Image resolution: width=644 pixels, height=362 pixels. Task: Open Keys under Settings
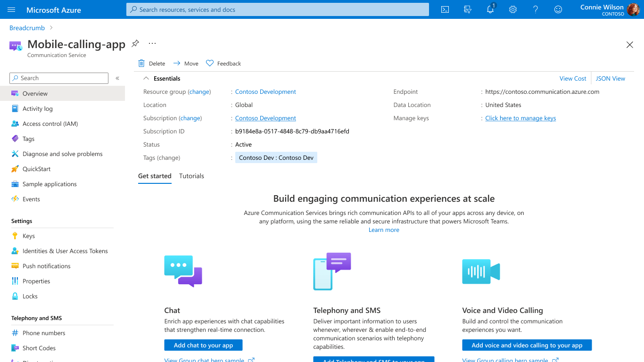click(29, 236)
